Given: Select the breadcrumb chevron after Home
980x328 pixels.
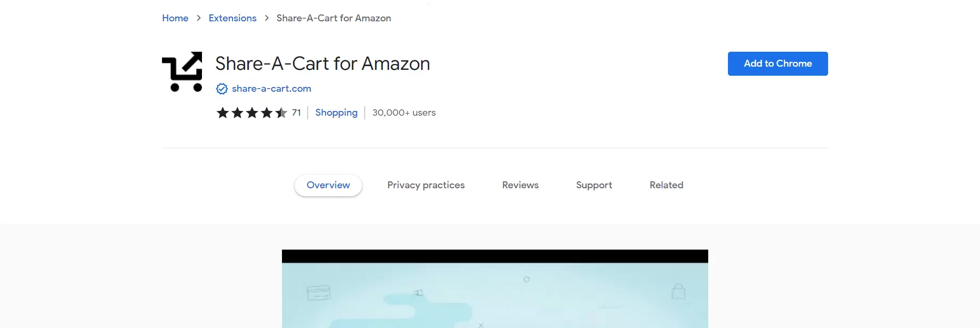Looking at the screenshot, I should tap(198, 18).
